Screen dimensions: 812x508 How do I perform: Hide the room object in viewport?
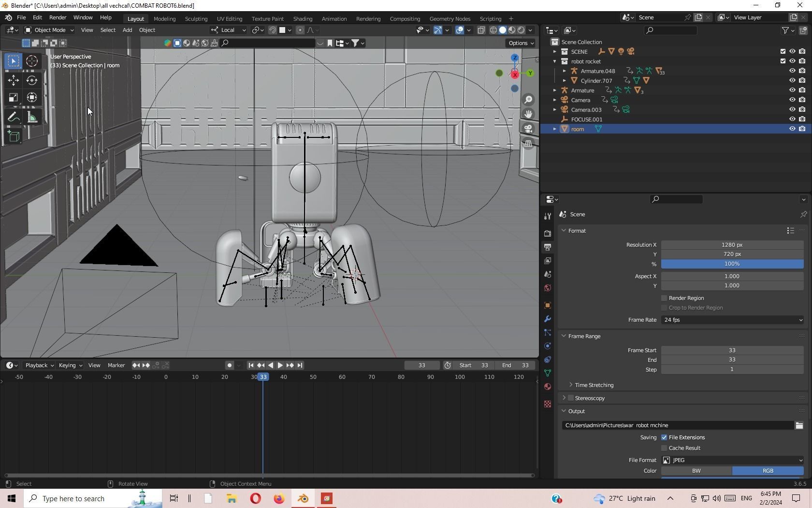coord(792,129)
